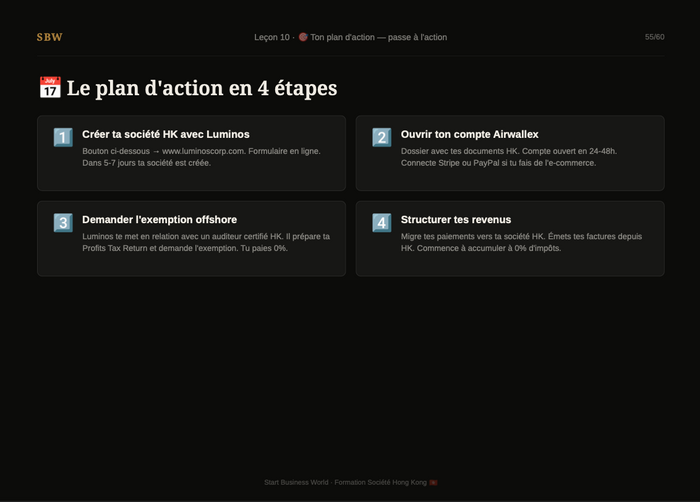Click the 55/60 slide counter
The image size is (700, 502).
[654, 37]
